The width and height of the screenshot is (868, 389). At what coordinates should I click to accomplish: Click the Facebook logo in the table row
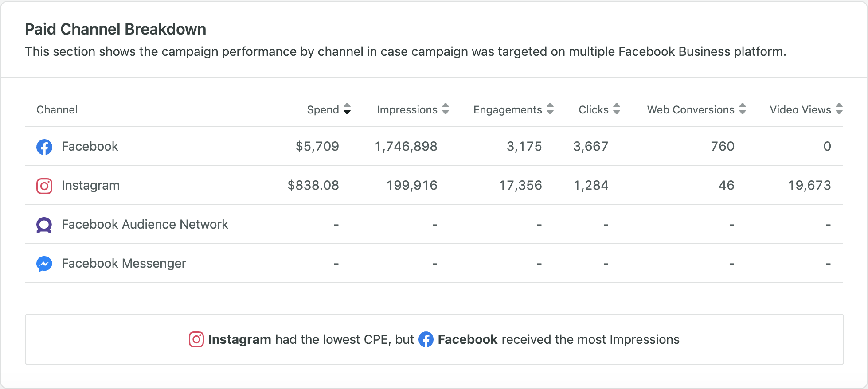[x=44, y=147]
